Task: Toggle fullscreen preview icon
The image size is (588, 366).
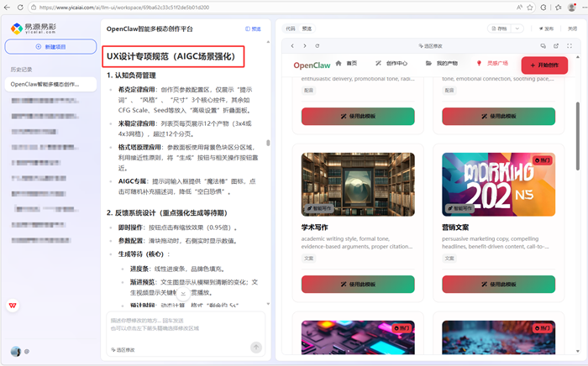Action: click(x=567, y=45)
